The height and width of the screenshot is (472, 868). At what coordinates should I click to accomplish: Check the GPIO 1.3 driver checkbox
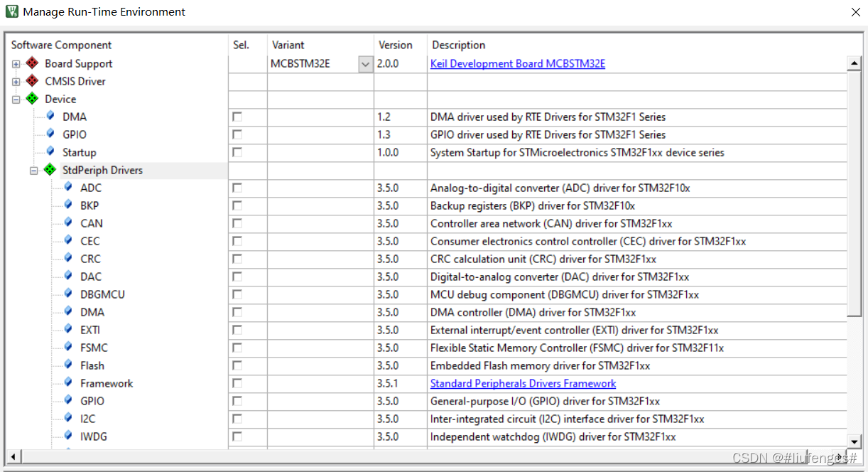[237, 134]
